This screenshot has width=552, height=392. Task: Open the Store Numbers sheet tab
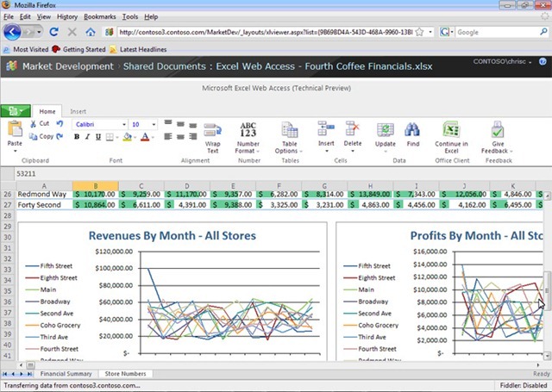point(125,374)
